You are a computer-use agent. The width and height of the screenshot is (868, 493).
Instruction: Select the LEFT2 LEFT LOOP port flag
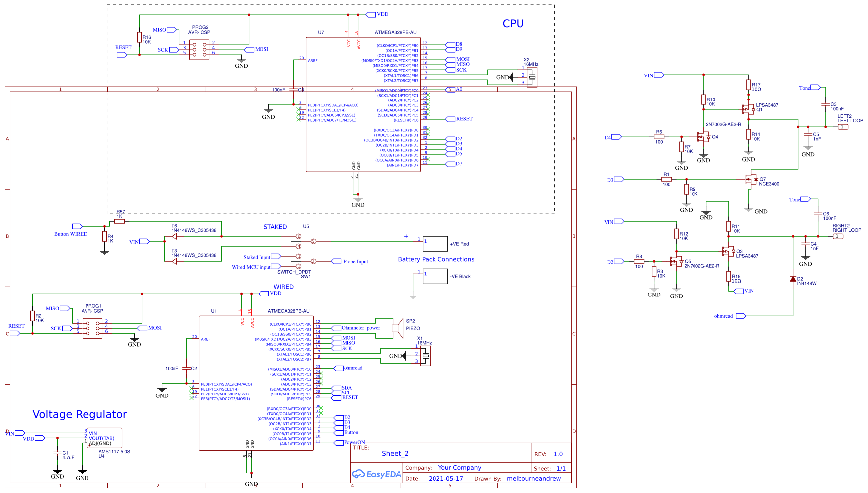coord(843,127)
